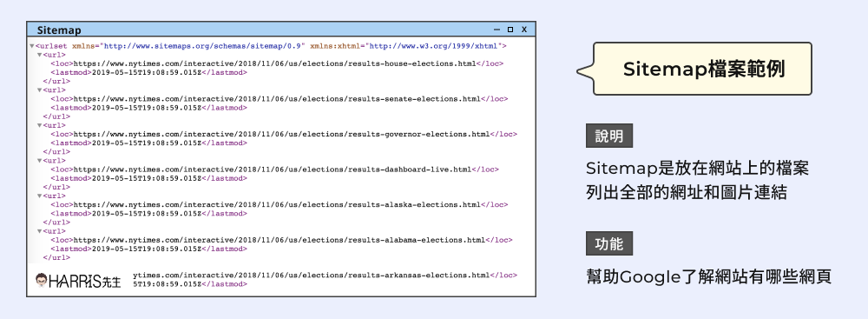This screenshot has width=868, height=319.
Task: Click the text Sitemap是放在網站上的檔案
Action: [698, 168]
